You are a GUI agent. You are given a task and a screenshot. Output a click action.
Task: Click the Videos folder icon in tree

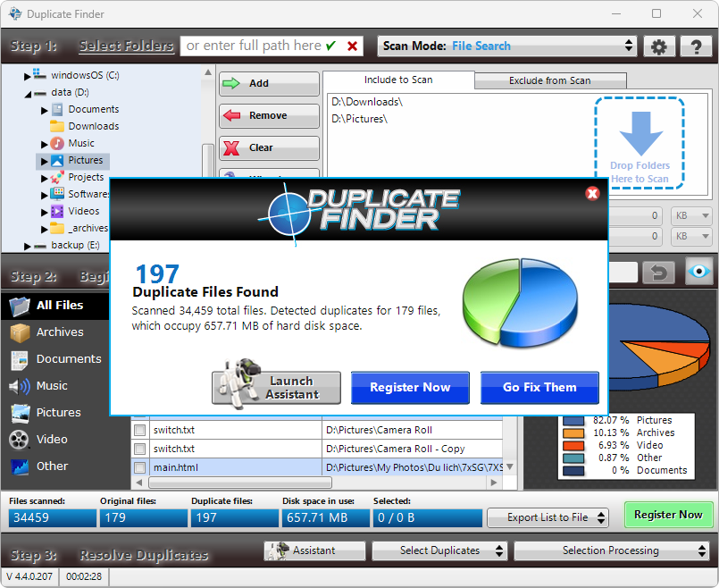click(x=57, y=211)
